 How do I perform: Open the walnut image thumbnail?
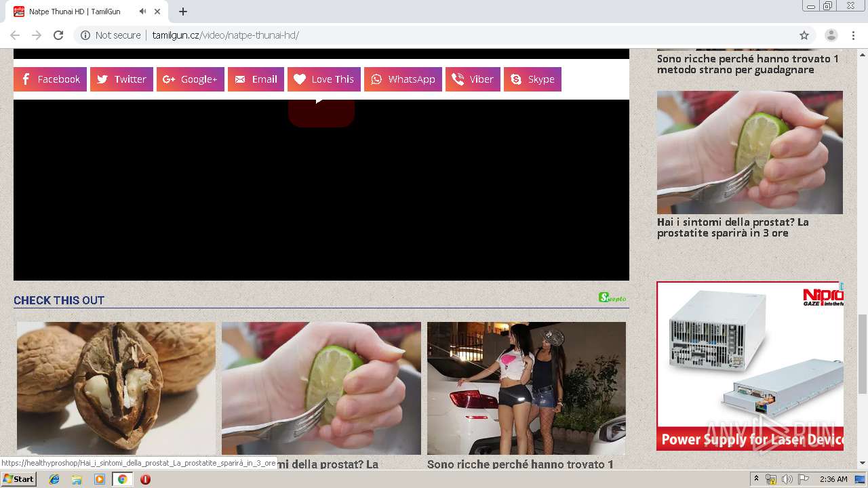(x=116, y=388)
